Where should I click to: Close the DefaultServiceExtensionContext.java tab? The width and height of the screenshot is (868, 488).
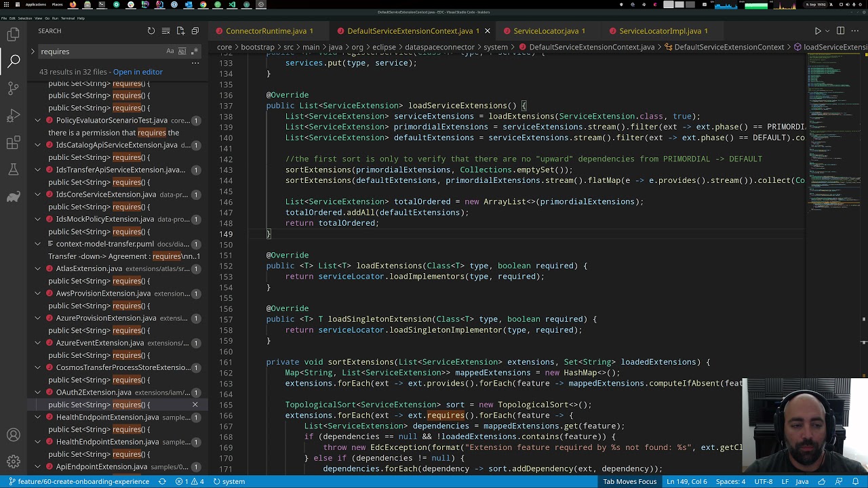(x=487, y=31)
